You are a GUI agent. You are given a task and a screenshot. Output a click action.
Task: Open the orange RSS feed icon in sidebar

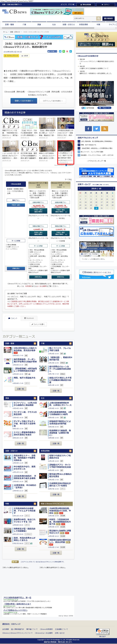coord(105,129)
